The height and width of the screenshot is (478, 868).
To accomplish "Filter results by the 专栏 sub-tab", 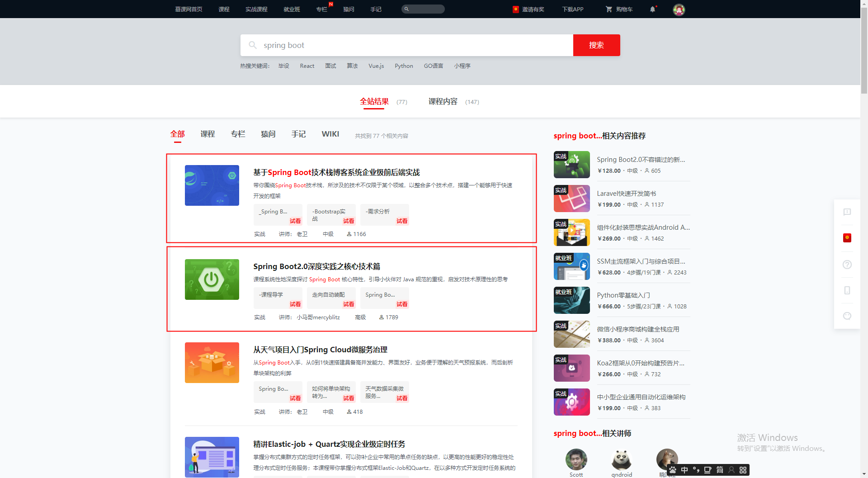I will pos(238,134).
